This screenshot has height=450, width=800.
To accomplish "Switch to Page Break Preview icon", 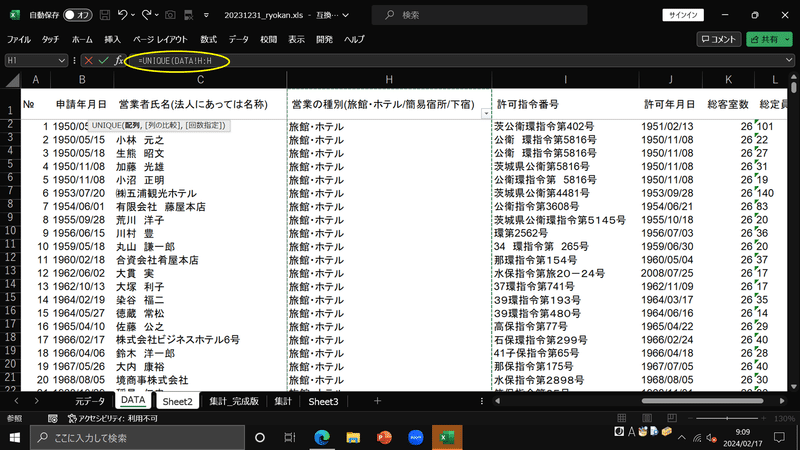I will 671,418.
